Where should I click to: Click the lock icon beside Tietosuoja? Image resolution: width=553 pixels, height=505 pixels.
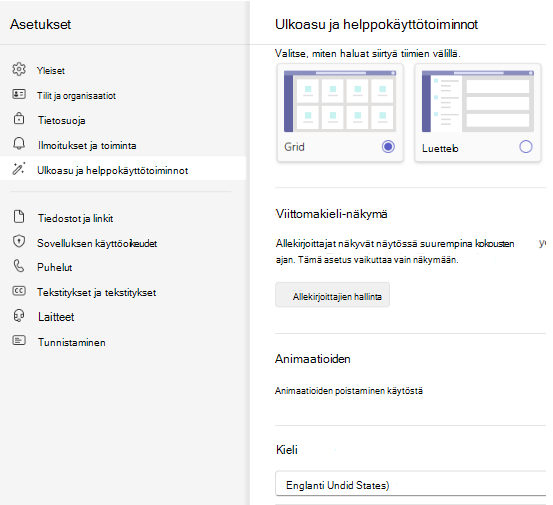tap(19, 119)
